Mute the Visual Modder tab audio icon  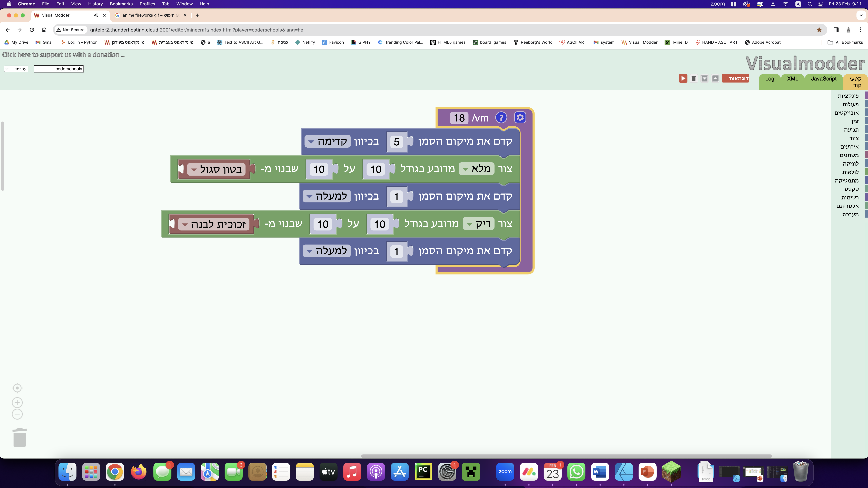point(96,15)
